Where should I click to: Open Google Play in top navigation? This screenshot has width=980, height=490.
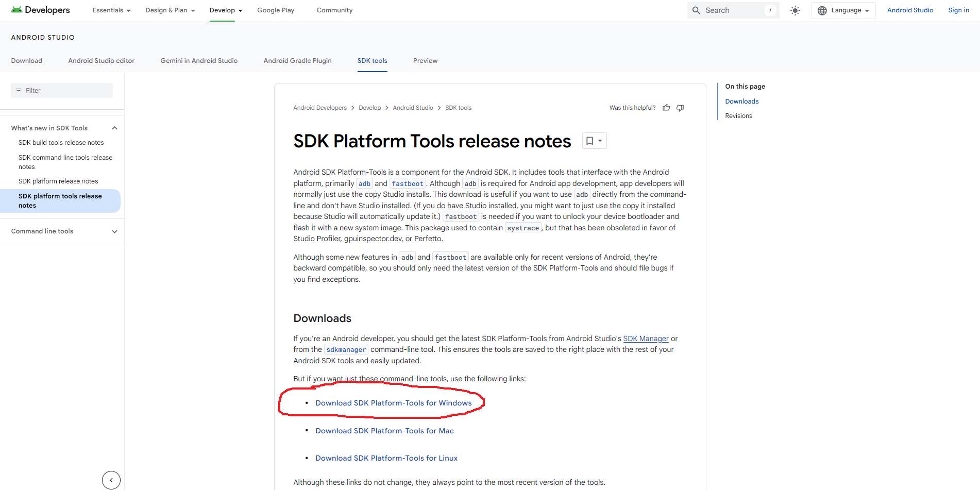[276, 10]
